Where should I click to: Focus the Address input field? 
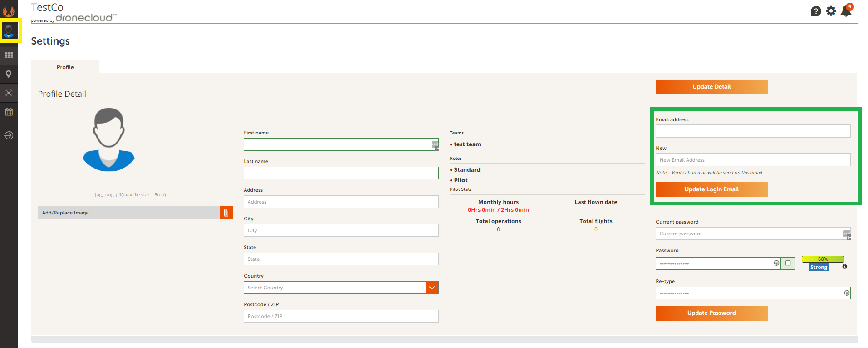tap(341, 202)
